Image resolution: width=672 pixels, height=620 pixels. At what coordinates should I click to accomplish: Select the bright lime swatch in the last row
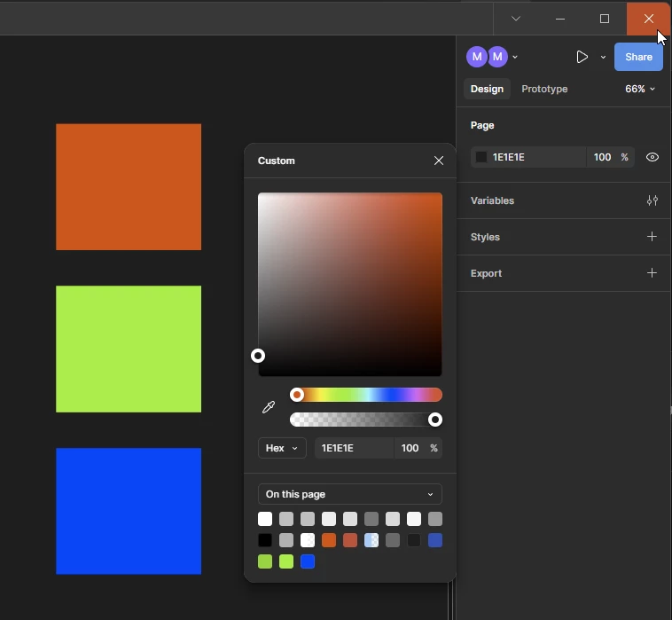pos(286,561)
